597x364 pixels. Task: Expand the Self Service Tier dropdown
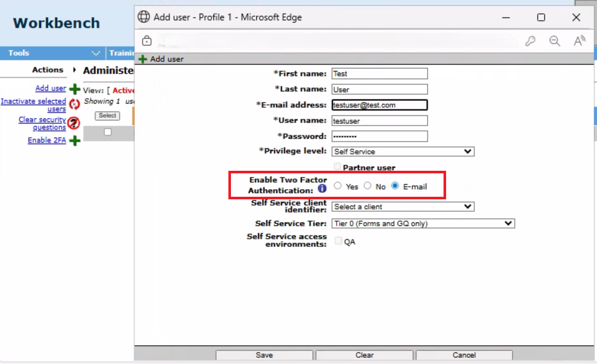point(423,223)
